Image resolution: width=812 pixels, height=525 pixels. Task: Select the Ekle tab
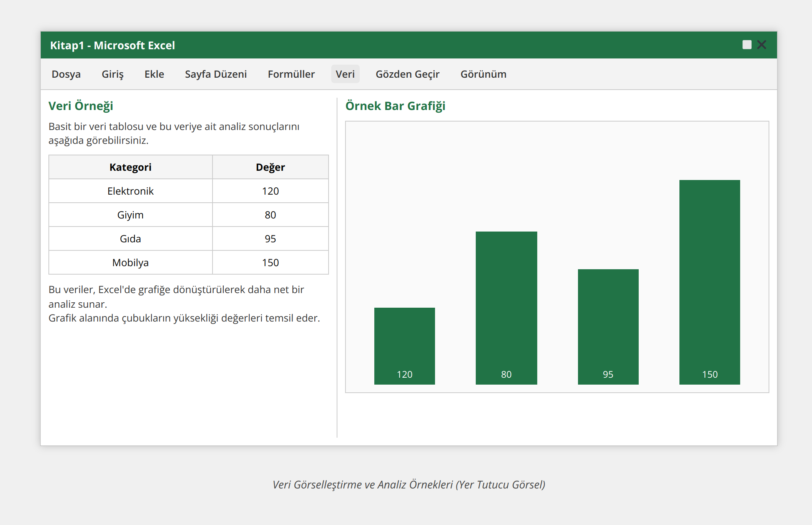(x=154, y=74)
